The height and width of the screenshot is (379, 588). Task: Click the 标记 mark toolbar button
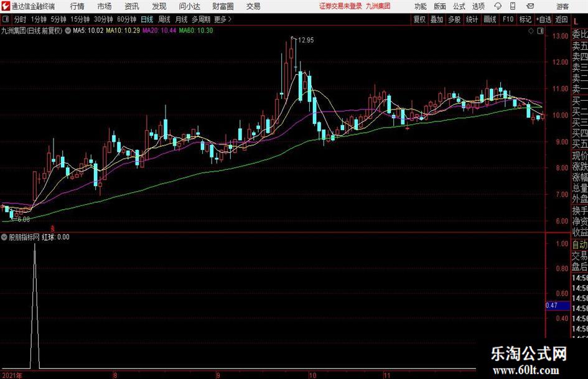pyautogui.click(x=525, y=19)
